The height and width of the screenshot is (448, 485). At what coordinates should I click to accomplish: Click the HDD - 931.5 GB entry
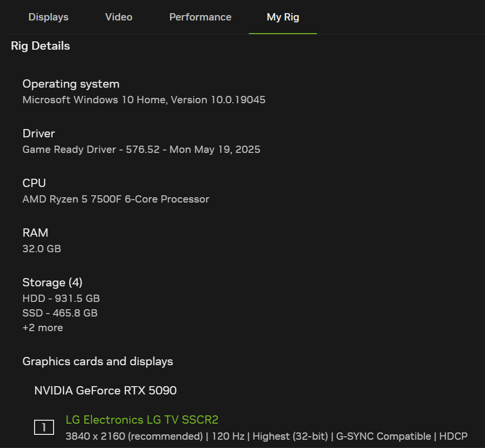(61, 299)
